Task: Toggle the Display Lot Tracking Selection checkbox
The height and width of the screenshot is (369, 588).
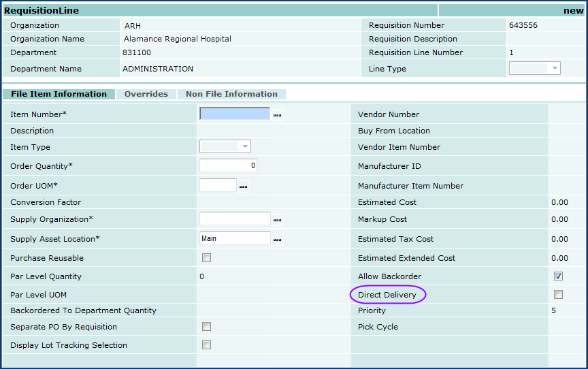Action: pyautogui.click(x=206, y=345)
